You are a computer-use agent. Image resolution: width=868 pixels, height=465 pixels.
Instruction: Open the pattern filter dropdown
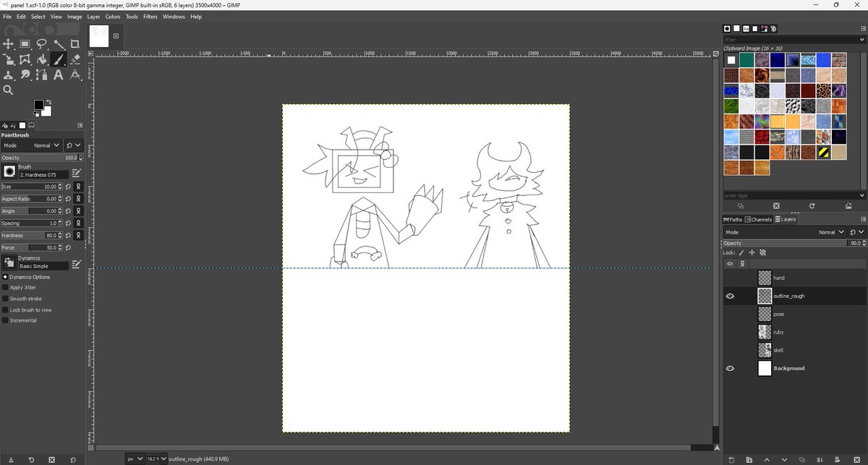861,40
